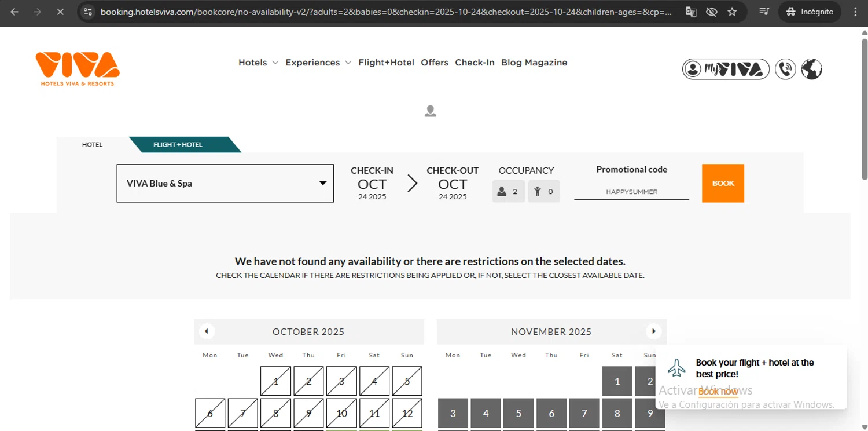Click crossed-out October 5 date
The image size is (868, 431).
click(x=407, y=381)
